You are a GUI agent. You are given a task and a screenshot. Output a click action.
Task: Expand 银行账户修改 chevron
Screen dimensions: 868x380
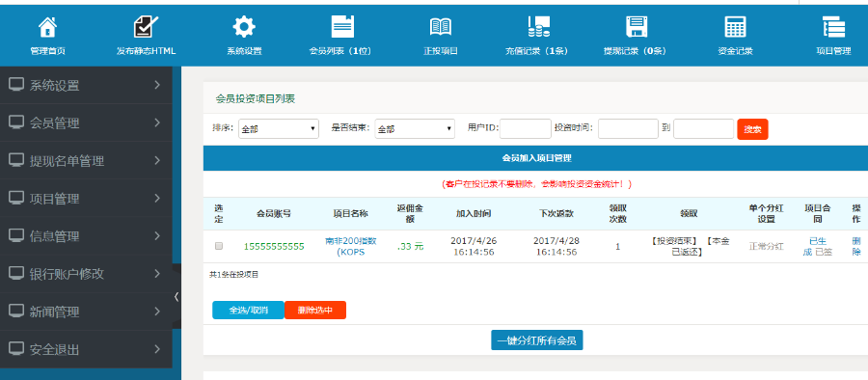click(157, 273)
